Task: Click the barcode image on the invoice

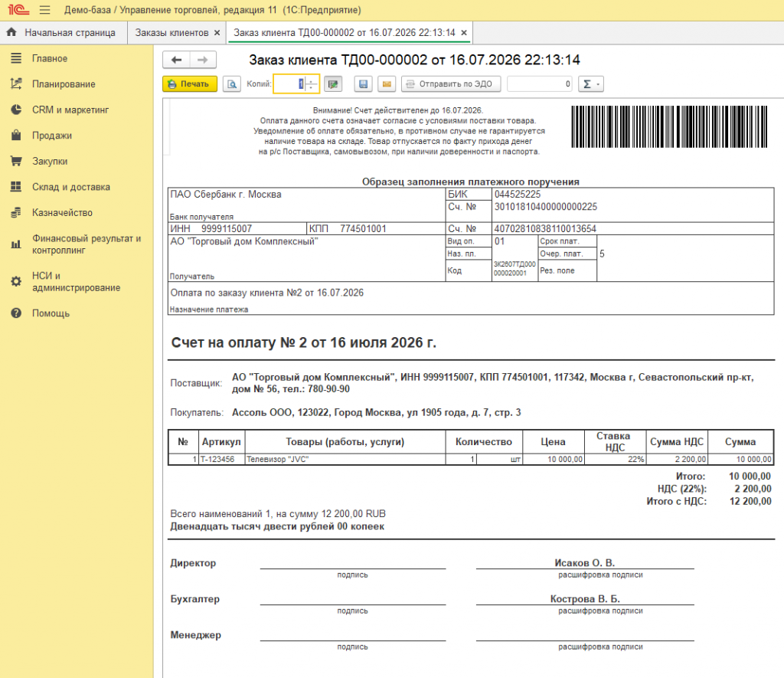Action: (669, 126)
